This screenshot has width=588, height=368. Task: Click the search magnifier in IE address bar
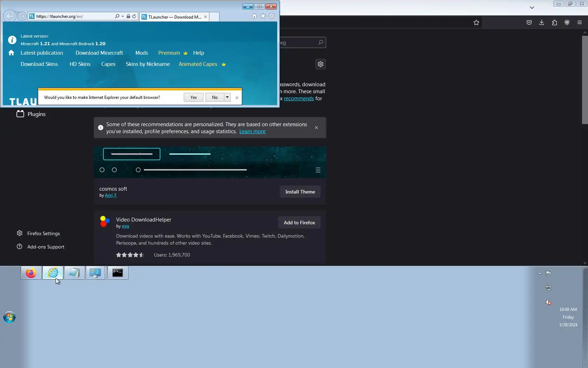(x=117, y=16)
